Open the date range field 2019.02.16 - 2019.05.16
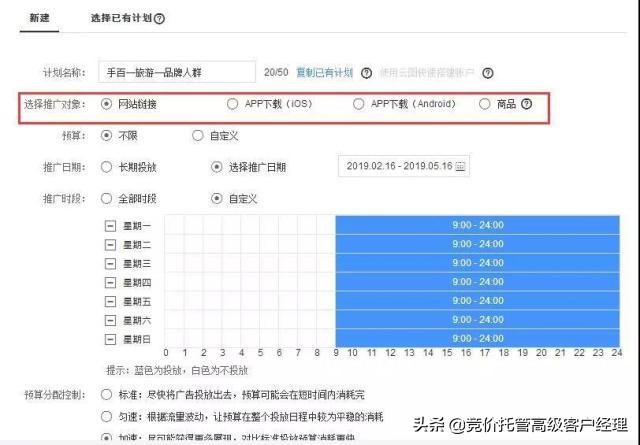 404,166
